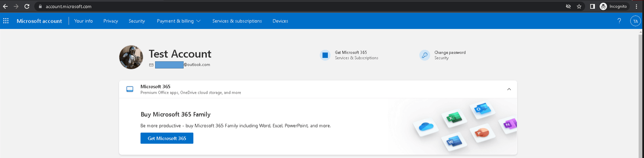Viewport: 644px width, 158px height.
Task: Click the Microsoft 365 card title
Action: tap(155, 87)
